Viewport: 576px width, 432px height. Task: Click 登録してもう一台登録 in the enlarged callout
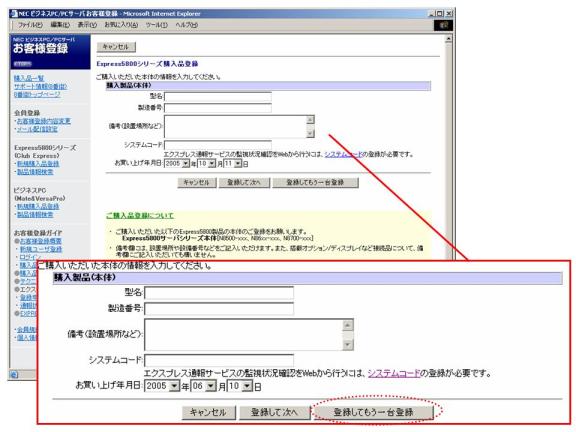(373, 413)
